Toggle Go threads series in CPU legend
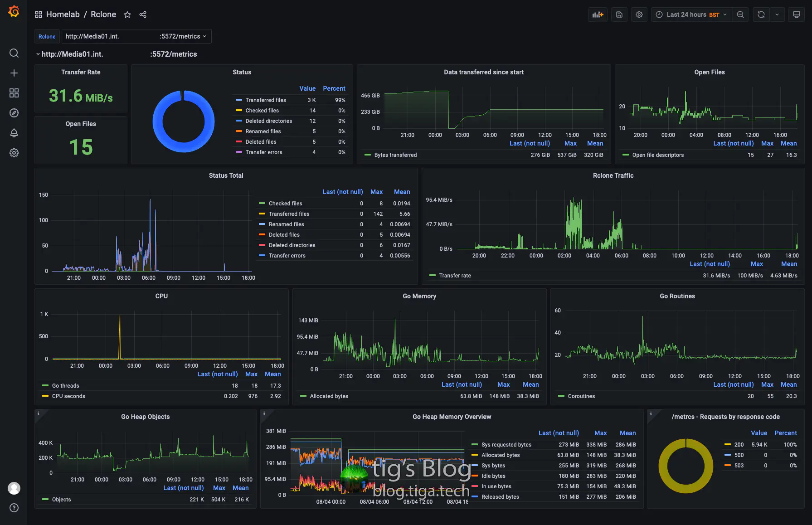 pos(66,386)
